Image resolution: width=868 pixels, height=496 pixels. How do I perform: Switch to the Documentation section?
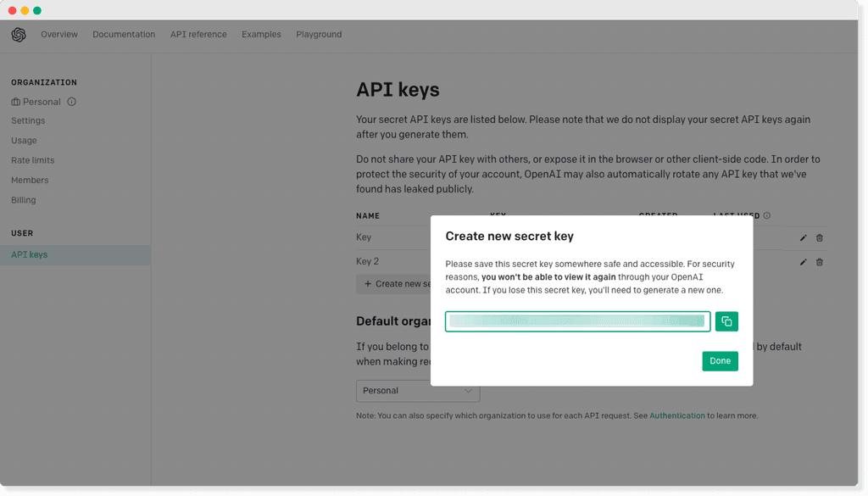124,34
